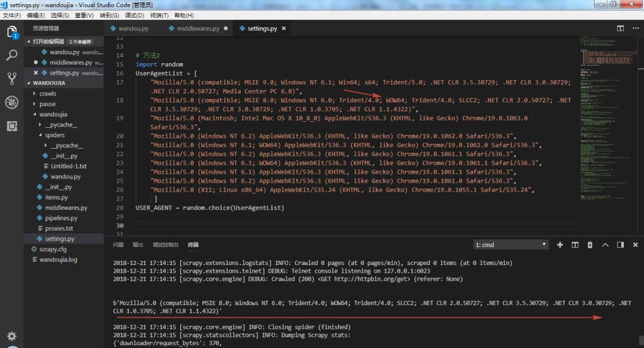Open Untitled-1.txt in the file tree
This screenshot has width=644, height=348.
pos(64,166)
